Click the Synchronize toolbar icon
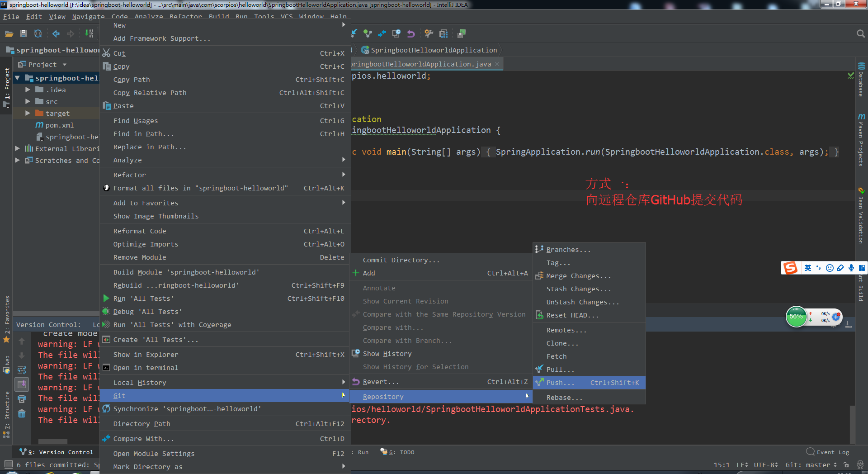Screen dimensions: 868x474 coord(38,33)
